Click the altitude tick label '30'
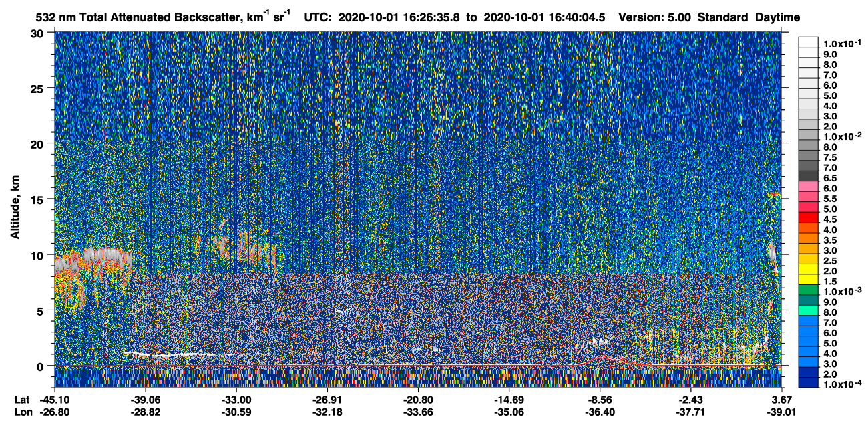 pyautogui.click(x=39, y=33)
